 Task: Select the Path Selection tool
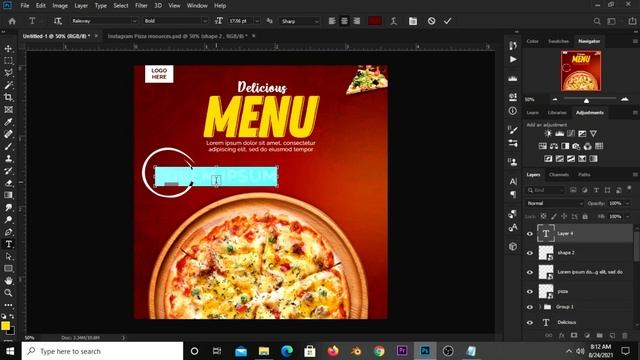coord(8,257)
